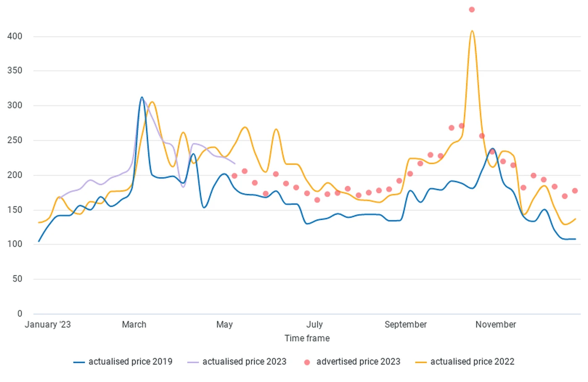Click the 400 y-axis tick label

tap(15, 37)
